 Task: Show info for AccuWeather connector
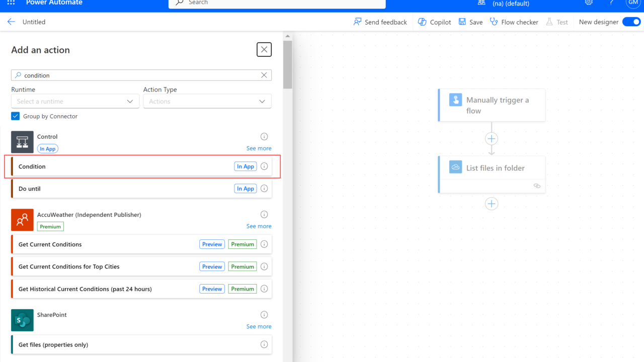(264, 215)
